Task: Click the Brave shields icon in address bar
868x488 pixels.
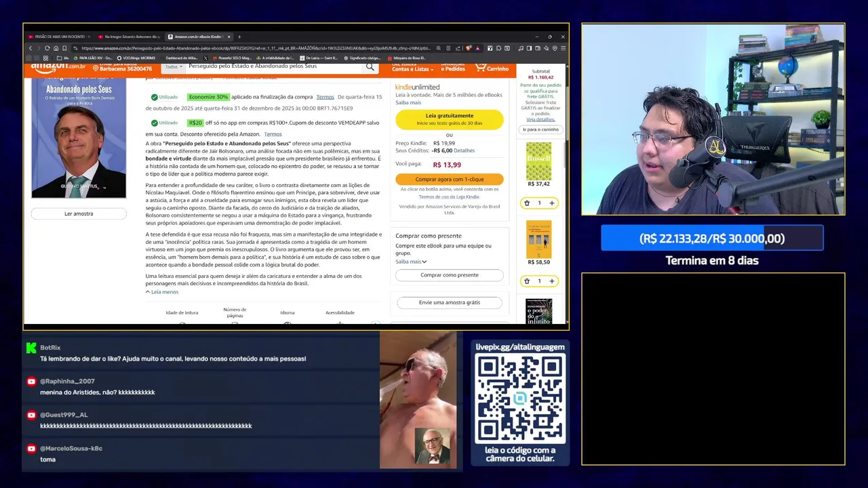Action: [x=469, y=48]
